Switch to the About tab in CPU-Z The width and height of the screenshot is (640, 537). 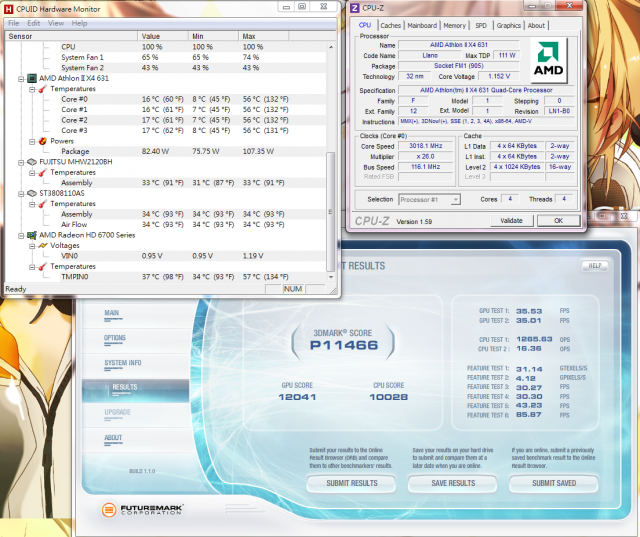(536, 25)
